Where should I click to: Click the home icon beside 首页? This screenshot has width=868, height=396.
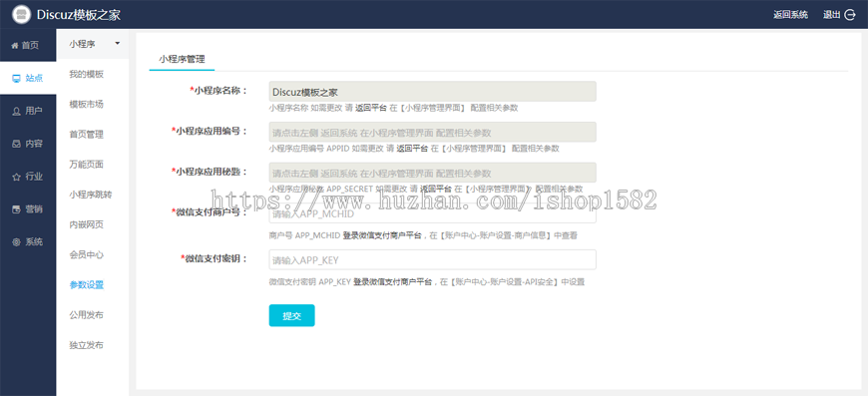tap(15, 45)
